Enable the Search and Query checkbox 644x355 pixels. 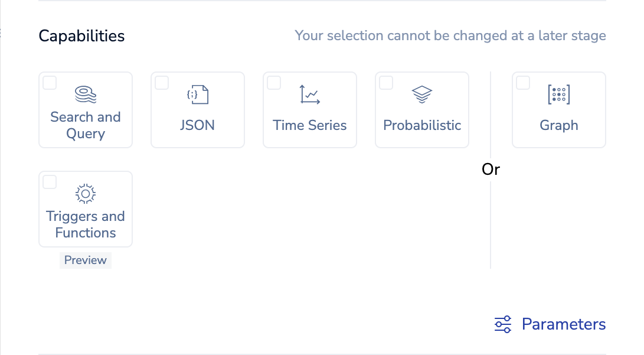50,83
